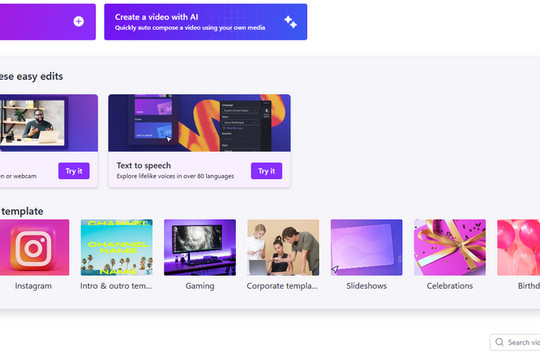Click 'Explore lifelike voices in over 80 languages'
540x360 pixels.
pos(175,176)
